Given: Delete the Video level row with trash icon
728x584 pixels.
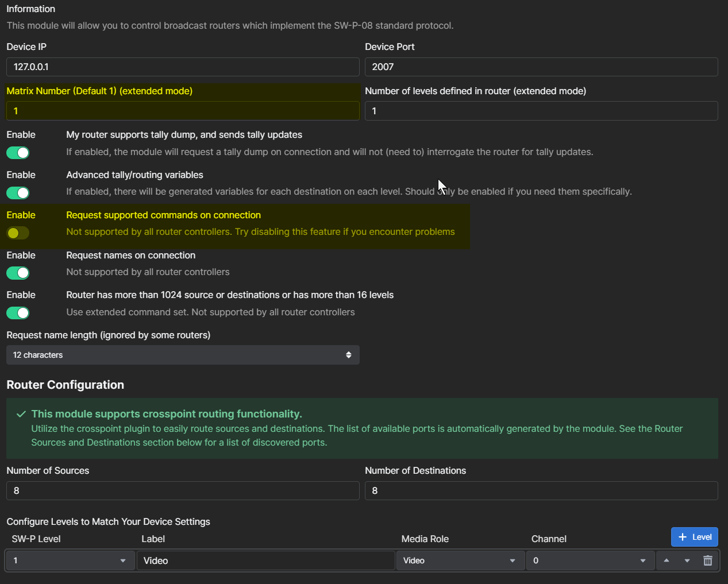Looking at the screenshot, I should [707, 560].
